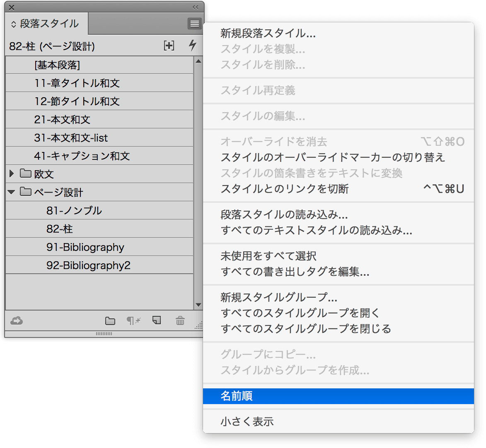486x448 pixels.
Task: Click the disabled オーバーライドを消去 item
Action: tap(339, 142)
